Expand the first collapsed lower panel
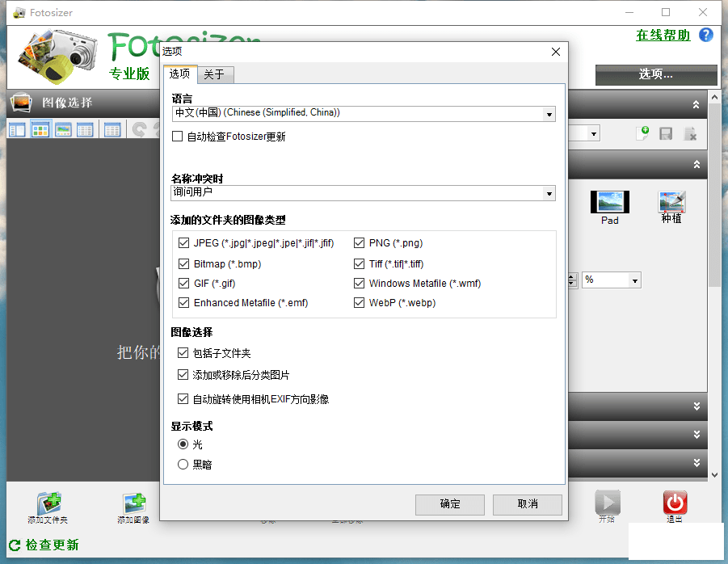Viewport: 728px width, 564px height. pos(696,406)
